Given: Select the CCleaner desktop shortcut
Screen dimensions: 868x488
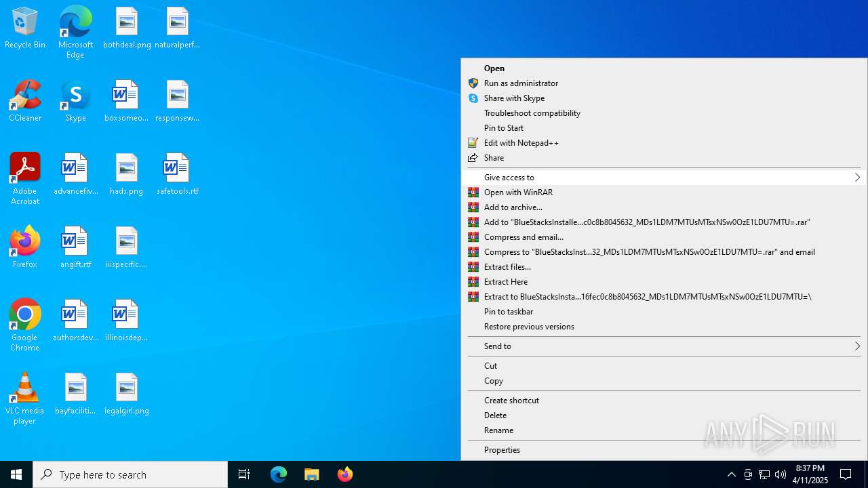Looking at the screenshot, I should coord(25,102).
